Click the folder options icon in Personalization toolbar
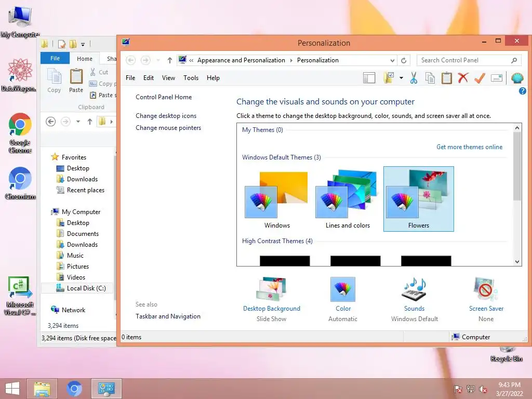Screen dimensions: 532x399 (389, 78)
